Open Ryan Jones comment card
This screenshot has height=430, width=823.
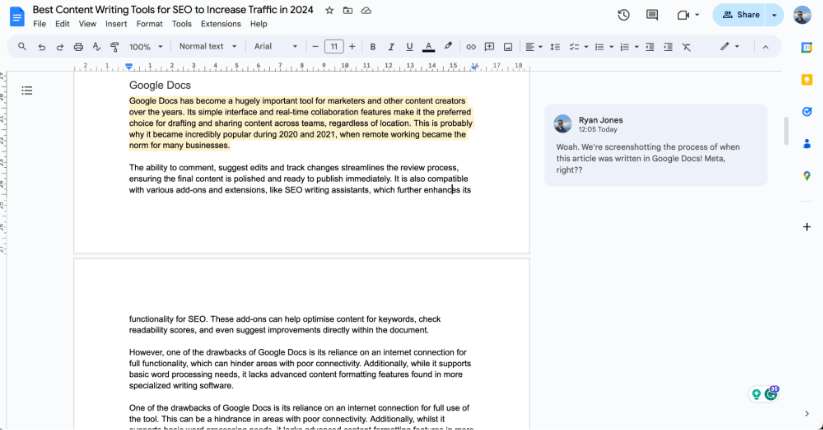click(656, 145)
